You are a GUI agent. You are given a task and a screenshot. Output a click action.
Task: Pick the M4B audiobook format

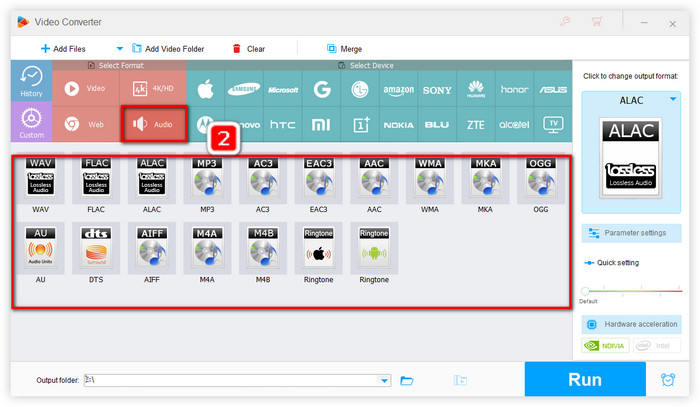(x=263, y=248)
